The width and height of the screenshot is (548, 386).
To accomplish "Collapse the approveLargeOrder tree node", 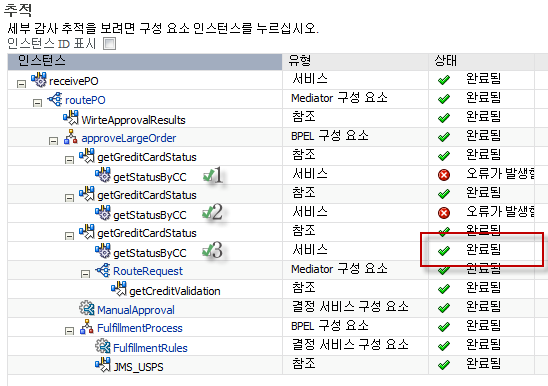I will (53, 141).
